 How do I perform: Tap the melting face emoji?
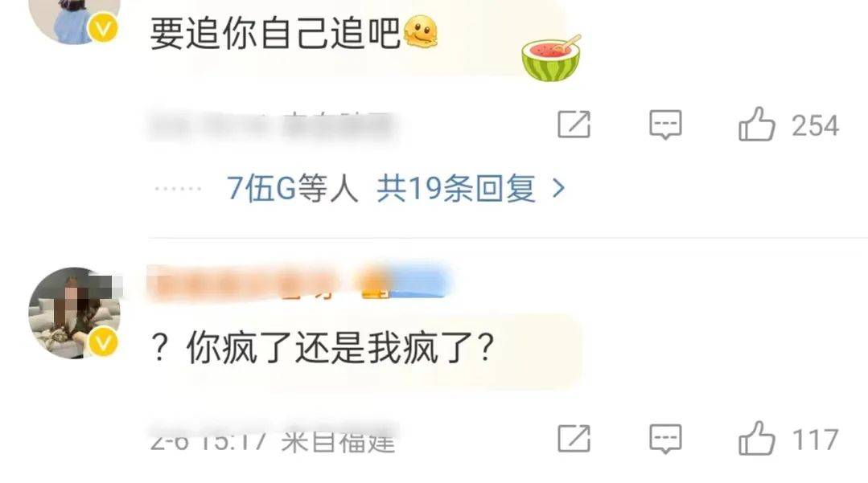421,31
